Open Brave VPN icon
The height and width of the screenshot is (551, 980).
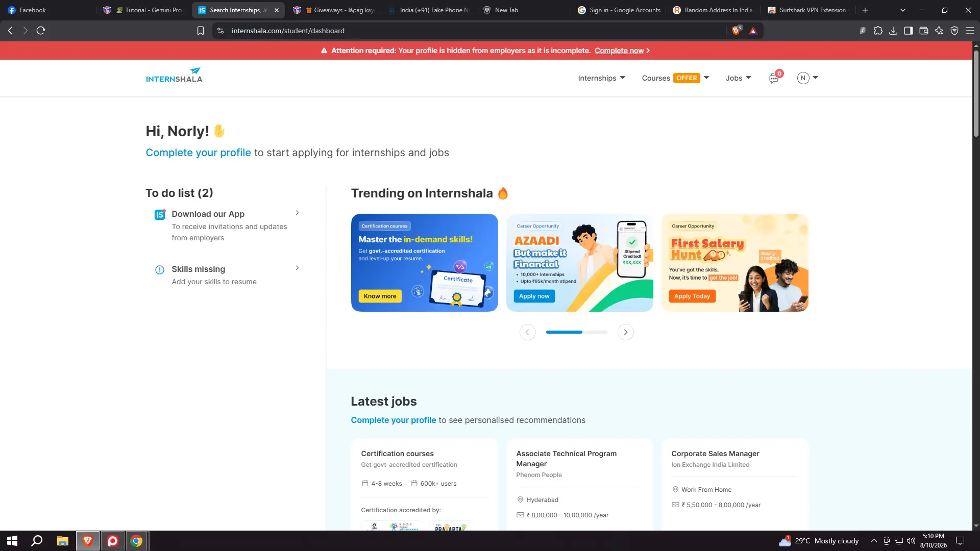coord(954,31)
